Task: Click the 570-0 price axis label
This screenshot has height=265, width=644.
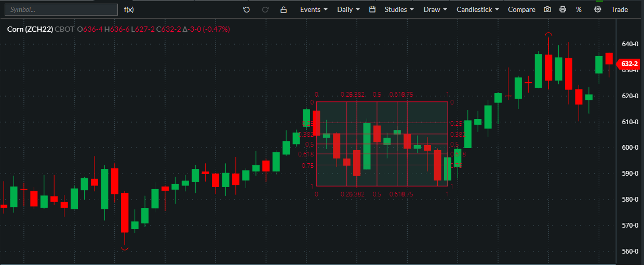Action: (x=629, y=226)
